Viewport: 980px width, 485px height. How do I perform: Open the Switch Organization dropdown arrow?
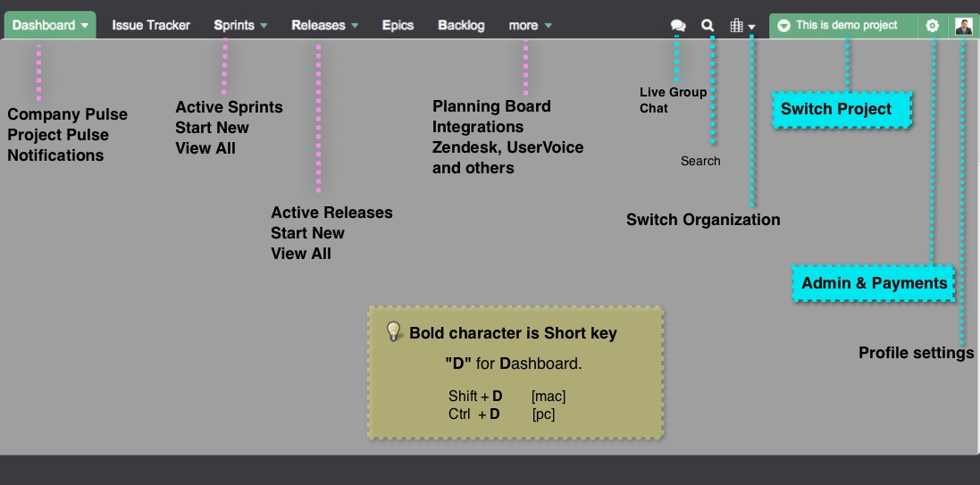point(752,27)
